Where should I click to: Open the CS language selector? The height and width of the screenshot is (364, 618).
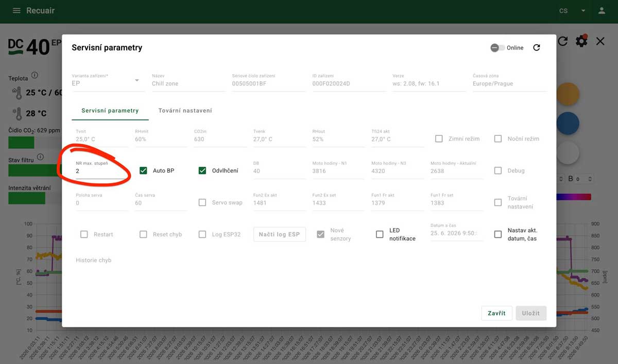[x=573, y=11]
